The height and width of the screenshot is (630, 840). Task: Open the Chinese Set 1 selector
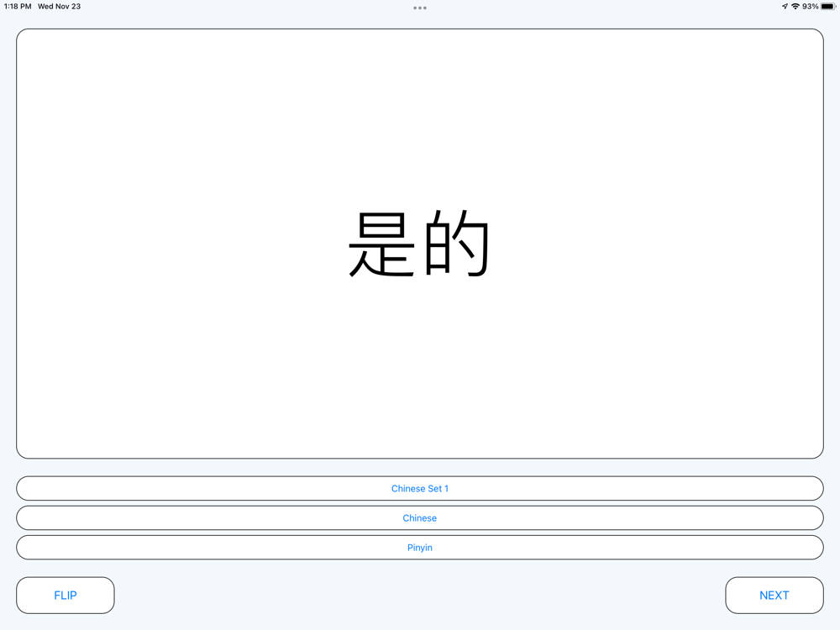[420, 489]
